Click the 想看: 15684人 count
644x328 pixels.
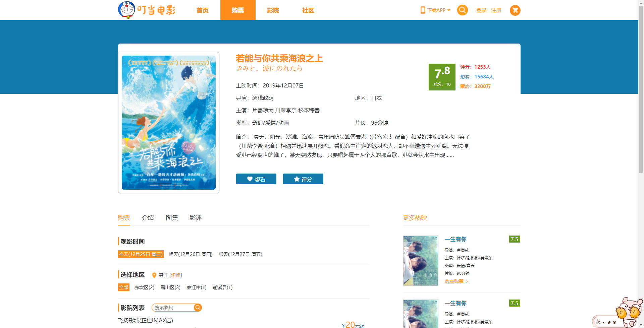(477, 77)
